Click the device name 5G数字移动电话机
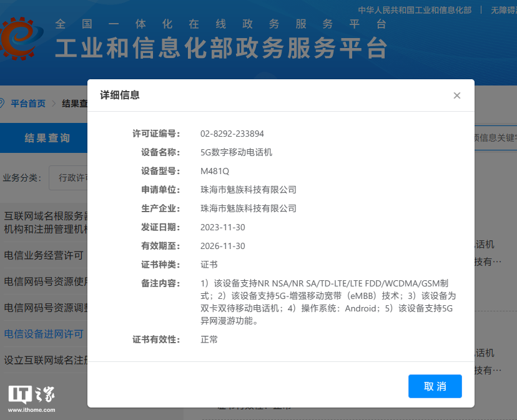This screenshot has width=517, height=420. click(x=236, y=152)
